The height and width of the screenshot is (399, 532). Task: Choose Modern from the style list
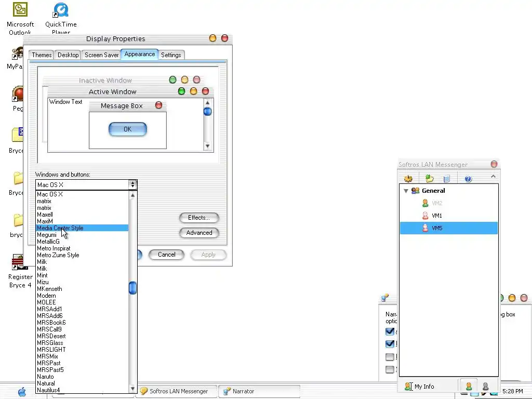[x=82, y=296]
